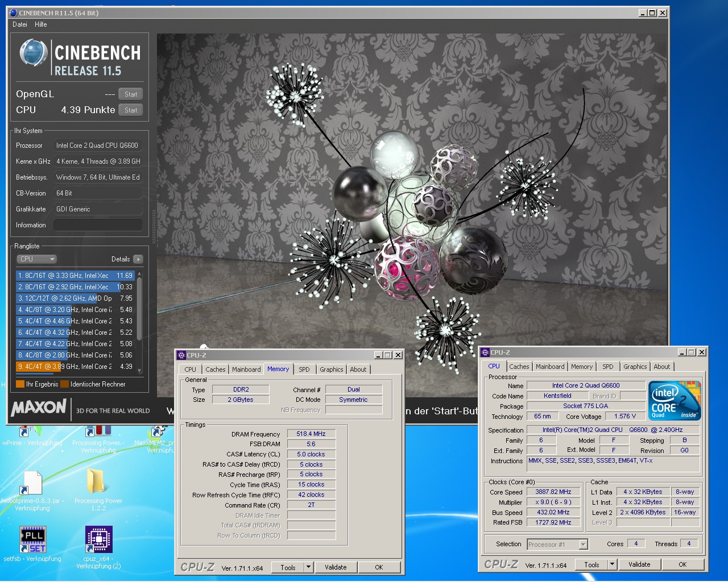Open About tab in Memory CPU-Z window
728x582 pixels.
point(358,369)
